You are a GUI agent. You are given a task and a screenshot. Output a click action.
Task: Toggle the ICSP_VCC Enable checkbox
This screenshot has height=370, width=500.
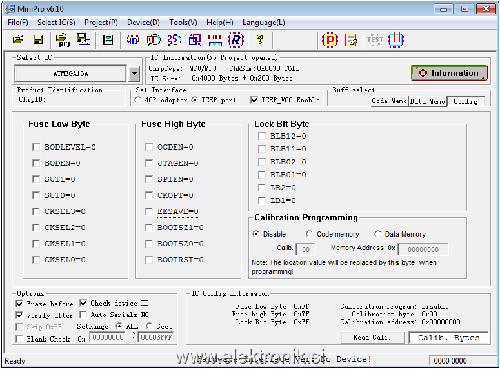[254, 100]
